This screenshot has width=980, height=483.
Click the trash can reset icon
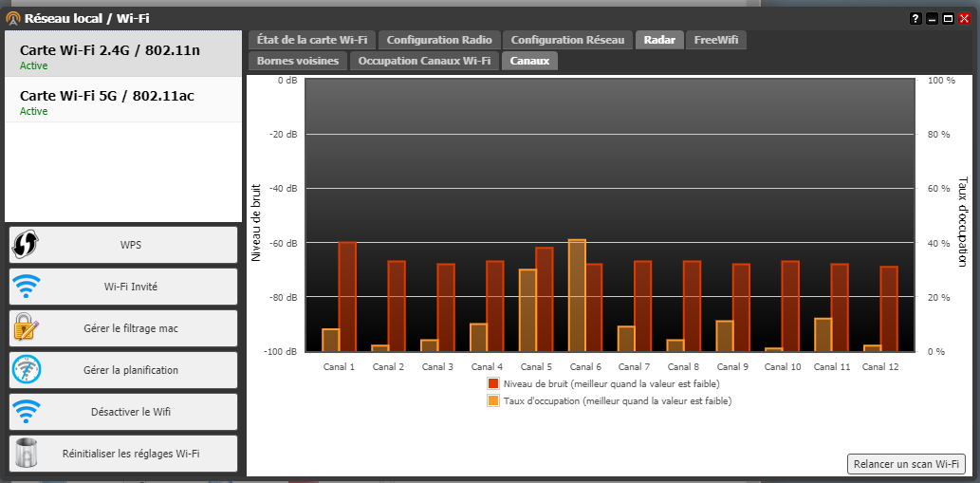27,453
